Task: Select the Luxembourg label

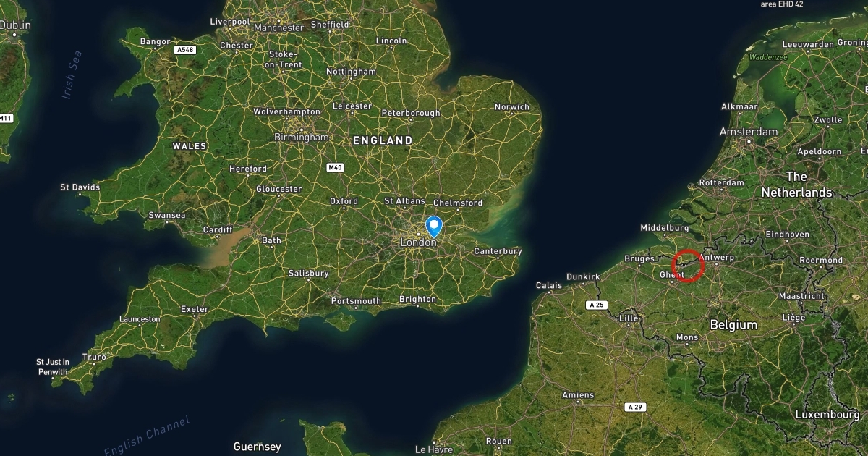Action: [x=827, y=415]
